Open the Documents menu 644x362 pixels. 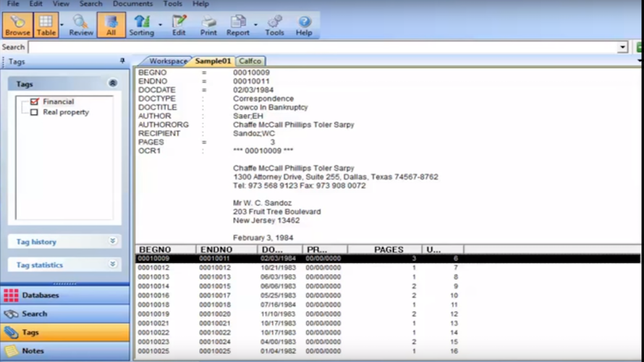[132, 4]
